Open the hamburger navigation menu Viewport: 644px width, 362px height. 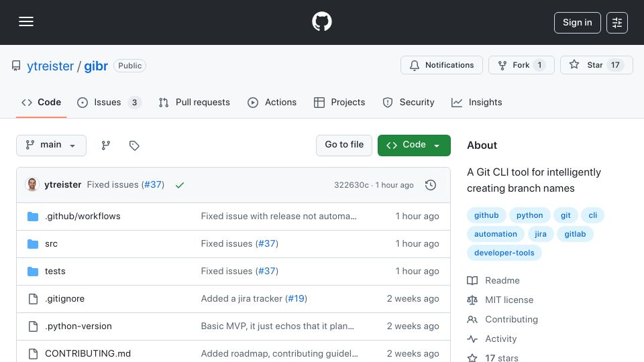click(26, 21)
